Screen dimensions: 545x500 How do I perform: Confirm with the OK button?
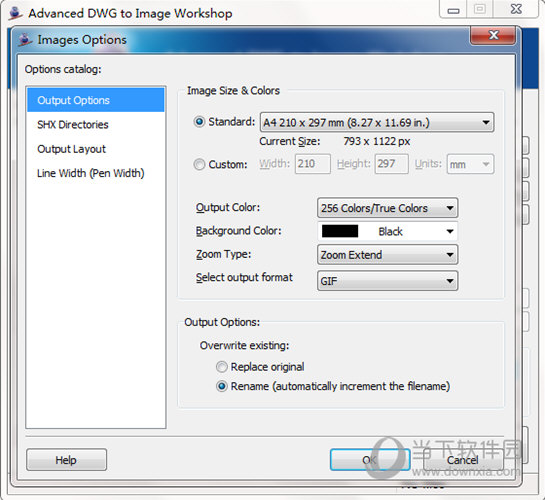[x=370, y=460]
